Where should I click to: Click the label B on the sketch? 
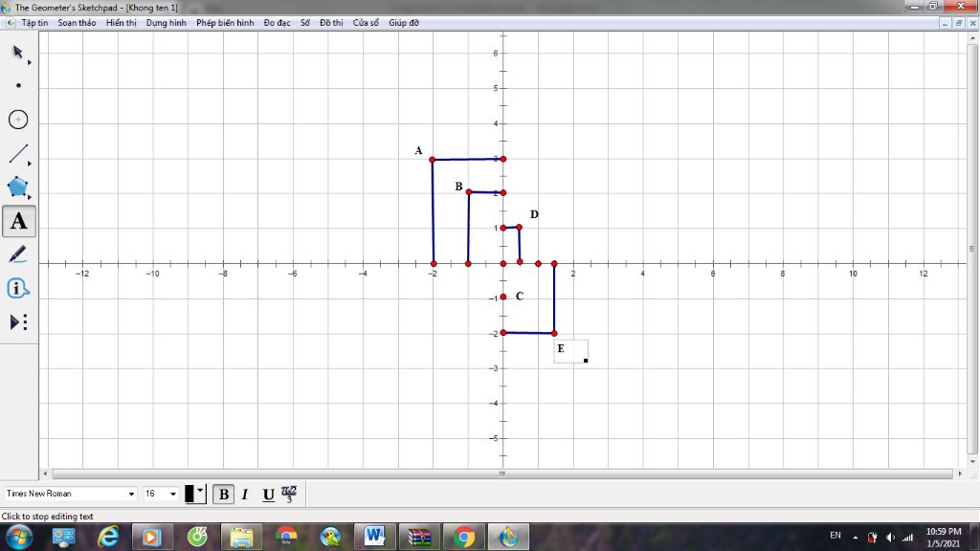pos(458,187)
